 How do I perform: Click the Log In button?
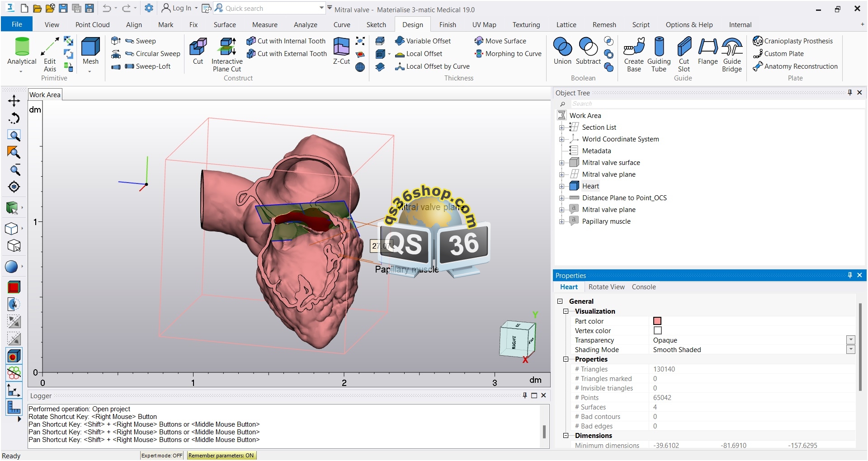pos(179,8)
